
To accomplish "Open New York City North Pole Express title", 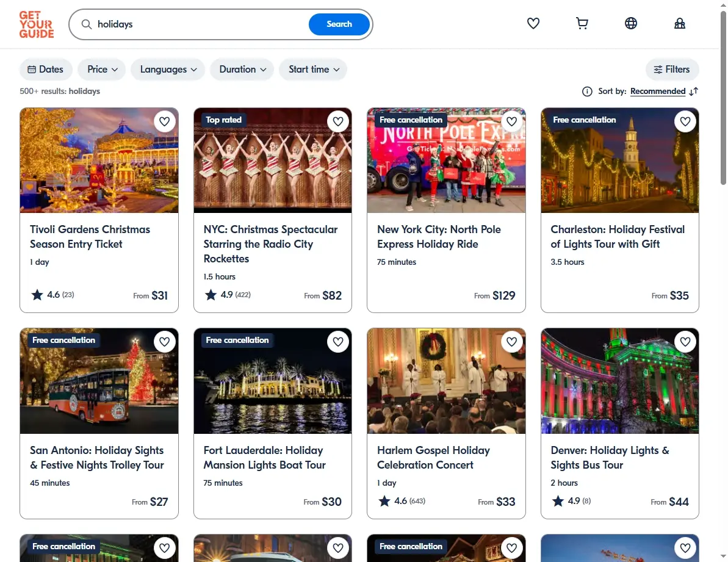I will click(439, 237).
